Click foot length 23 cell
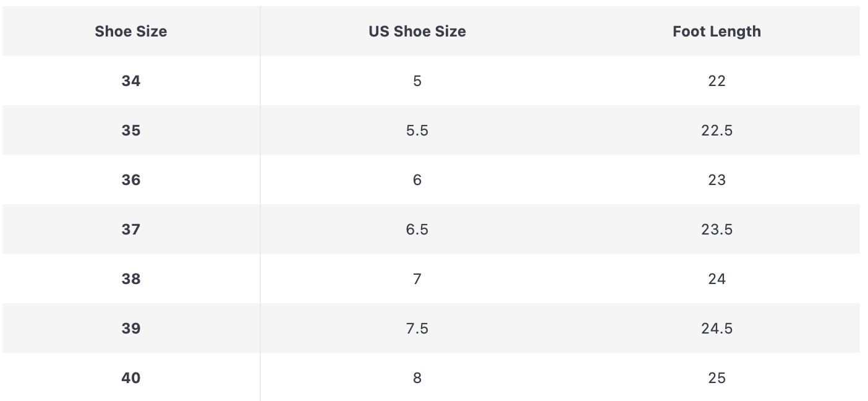 [717, 180]
